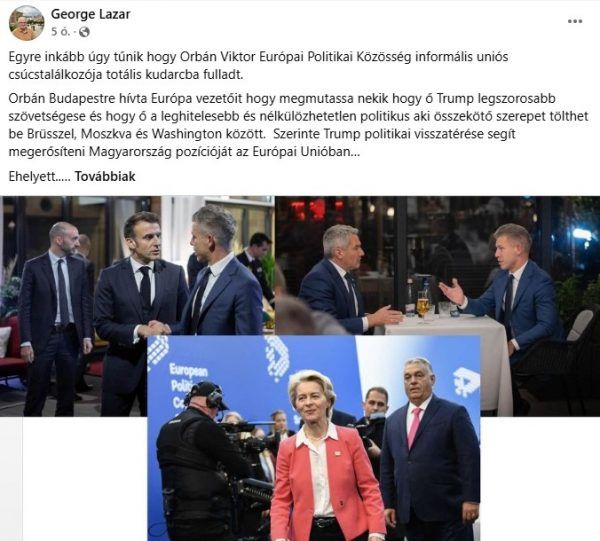Click the beer glass on the table
The width and height of the screenshot is (600, 541).
pos(423,304)
